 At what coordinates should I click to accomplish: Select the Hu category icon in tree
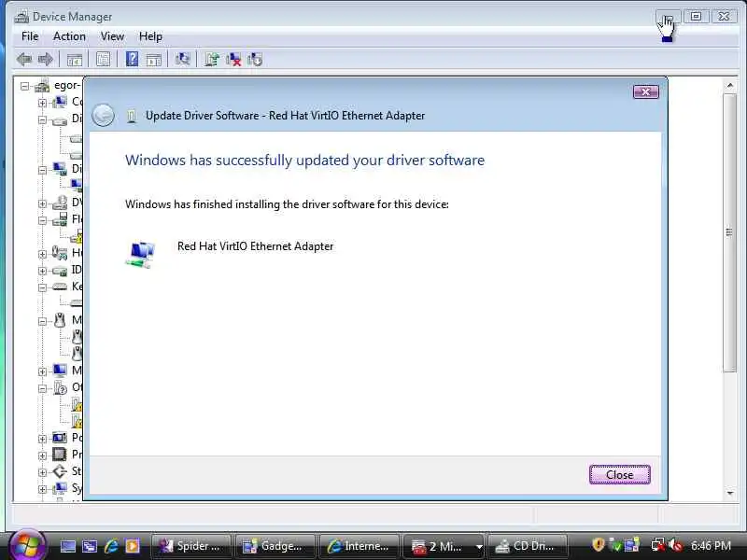60,252
